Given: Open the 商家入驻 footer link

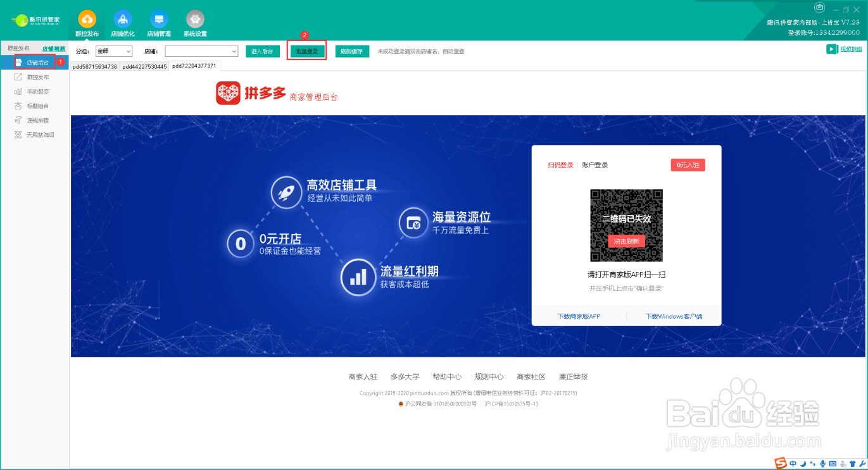Looking at the screenshot, I should [363, 377].
